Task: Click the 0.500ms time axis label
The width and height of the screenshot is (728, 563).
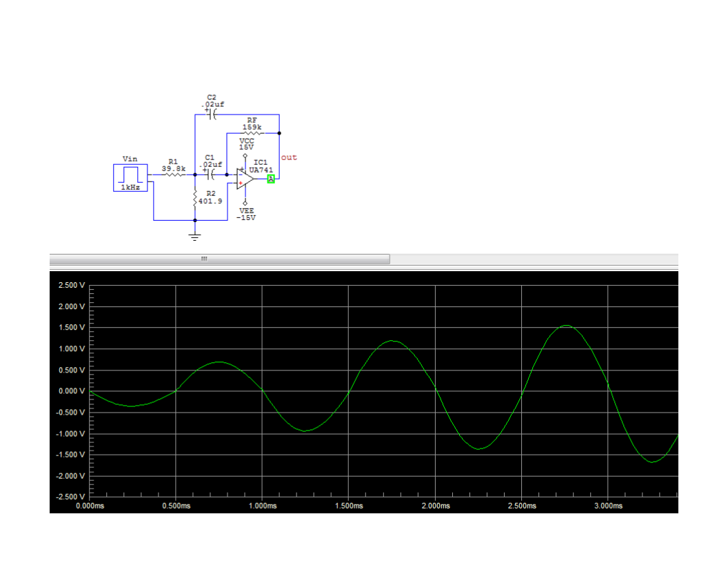Action: (x=176, y=506)
